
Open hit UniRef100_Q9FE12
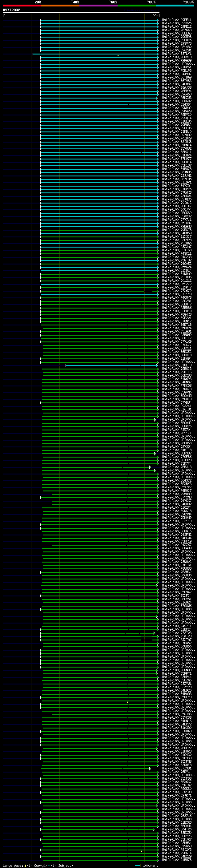176,26
